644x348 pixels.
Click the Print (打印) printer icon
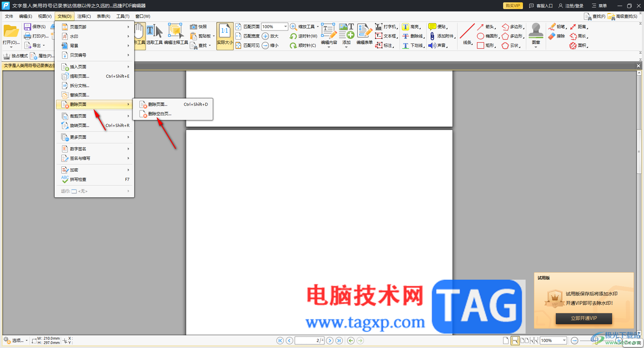tap(28, 36)
